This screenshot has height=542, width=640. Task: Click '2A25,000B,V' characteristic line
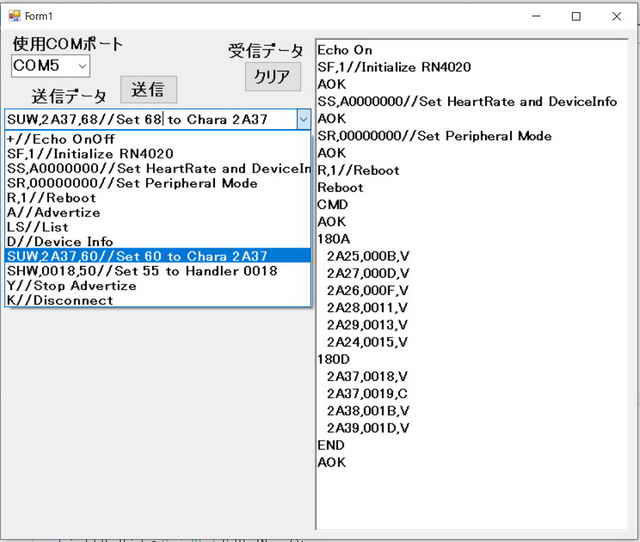pos(368,256)
